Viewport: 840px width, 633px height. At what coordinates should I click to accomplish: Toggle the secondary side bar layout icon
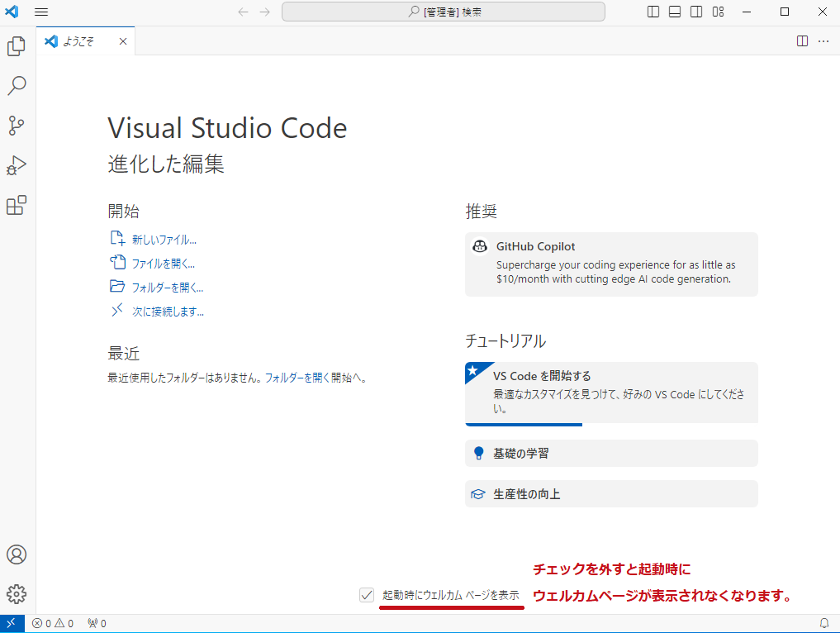pos(696,12)
